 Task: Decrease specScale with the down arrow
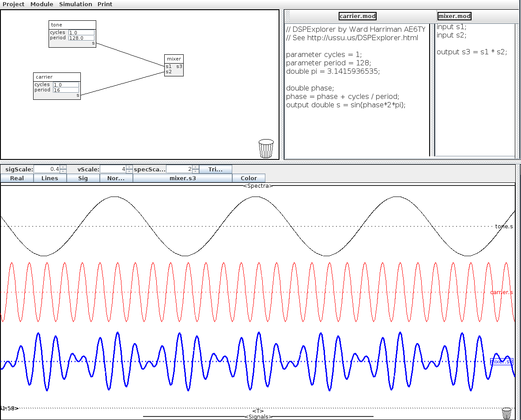[196, 171]
